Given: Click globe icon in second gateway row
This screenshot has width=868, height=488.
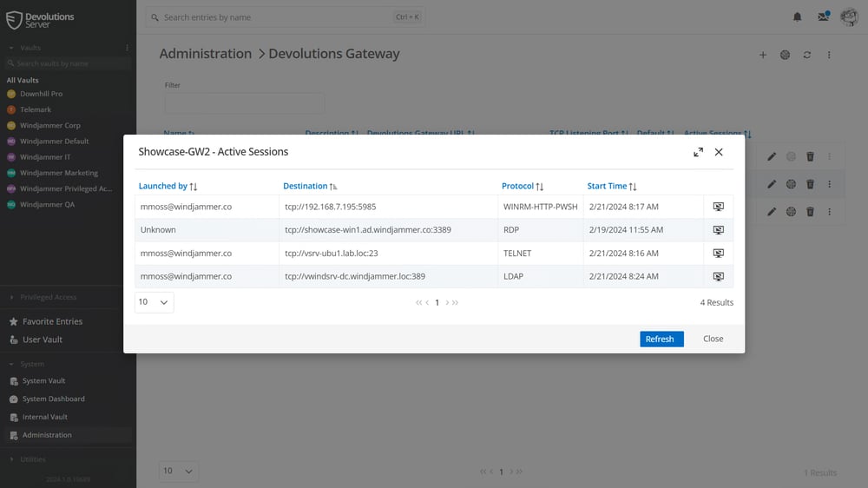Looking at the screenshot, I should [791, 184].
